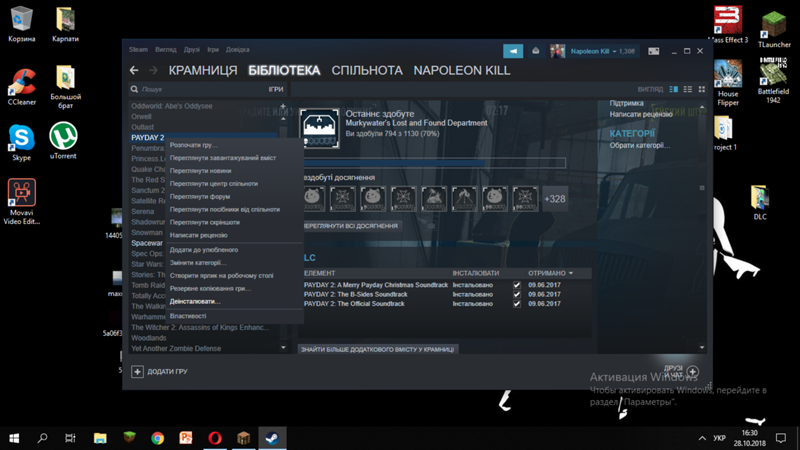Click the +328 more achievements tile
This screenshot has width=800, height=450.
tap(555, 199)
